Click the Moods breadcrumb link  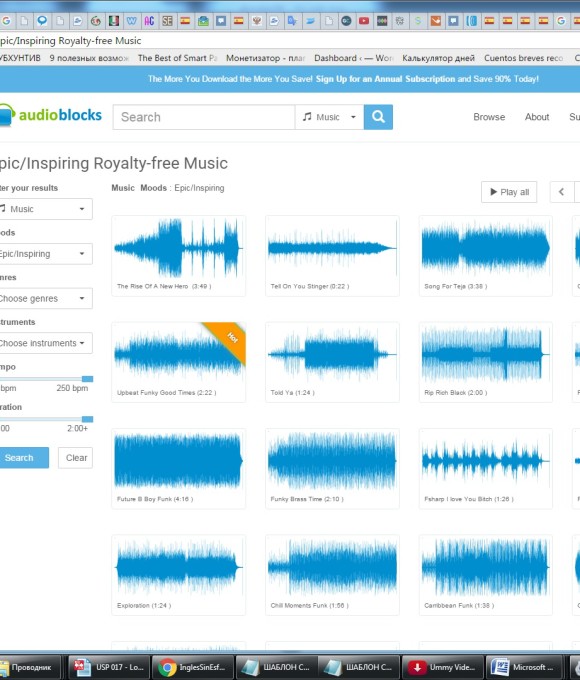(x=154, y=188)
